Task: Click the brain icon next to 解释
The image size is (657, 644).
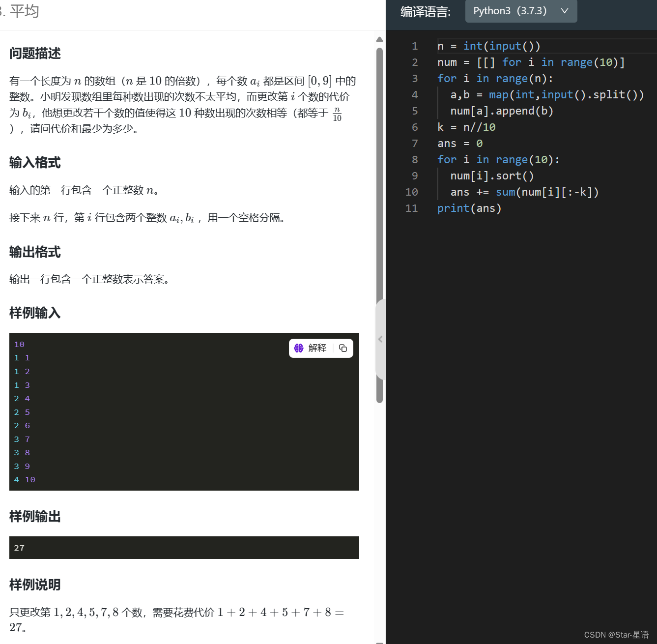Action: 299,348
